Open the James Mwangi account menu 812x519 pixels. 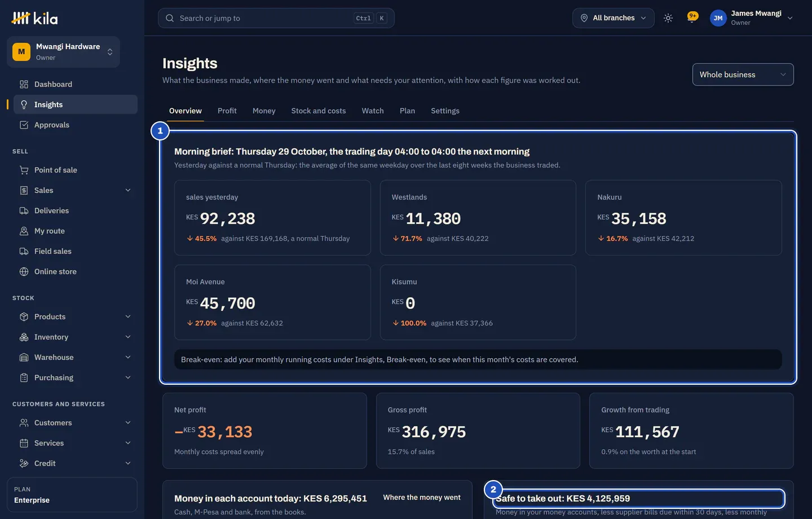click(x=752, y=18)
